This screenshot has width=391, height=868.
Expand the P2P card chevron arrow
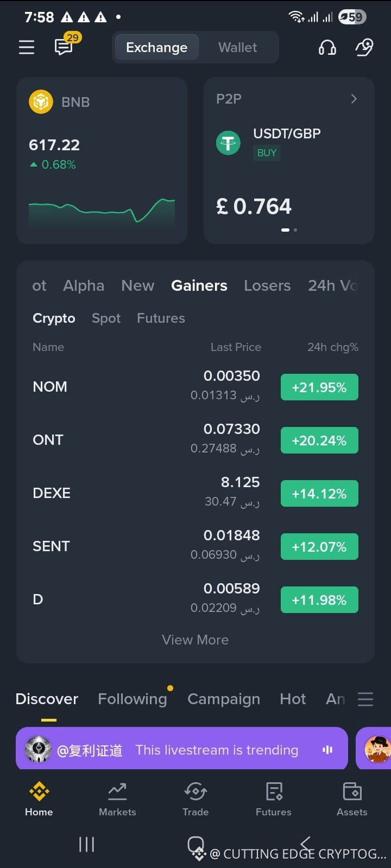pos(354,99)
